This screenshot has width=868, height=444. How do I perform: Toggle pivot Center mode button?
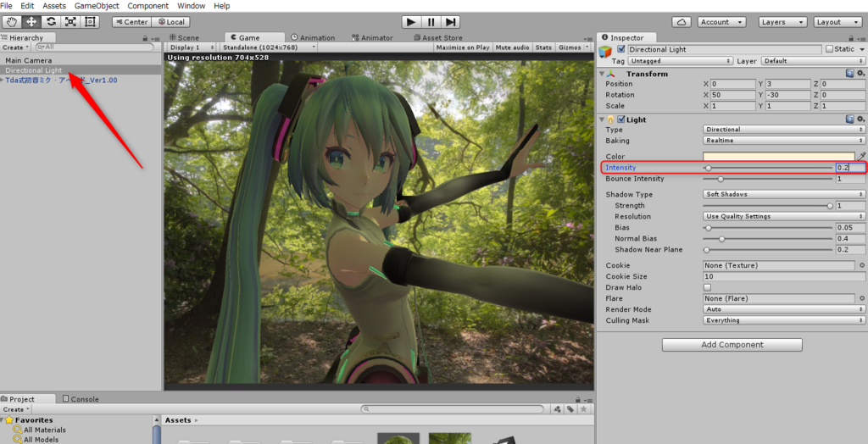click(x=131, y=22)
